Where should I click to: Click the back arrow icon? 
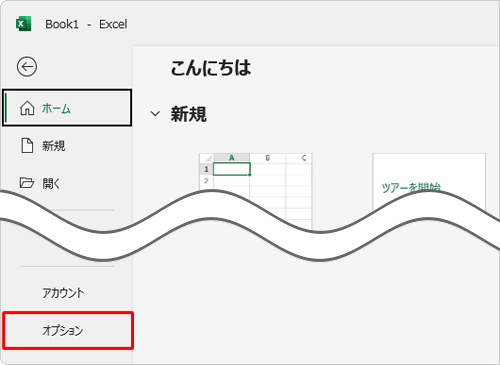[27, 67]
